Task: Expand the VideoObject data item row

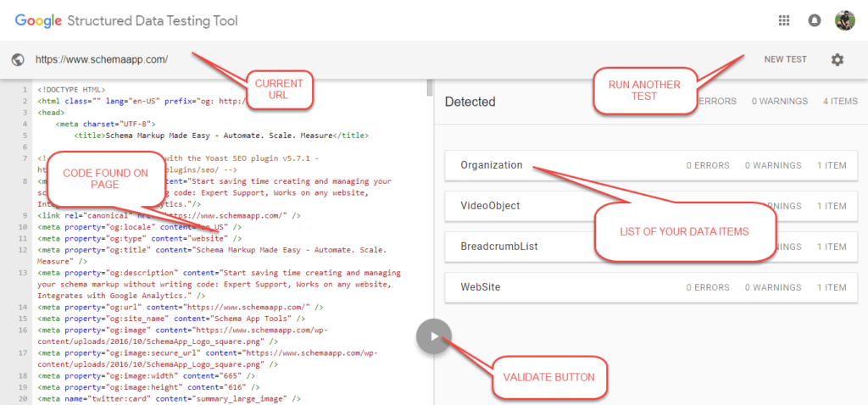Action: click(x=651, y=206)
